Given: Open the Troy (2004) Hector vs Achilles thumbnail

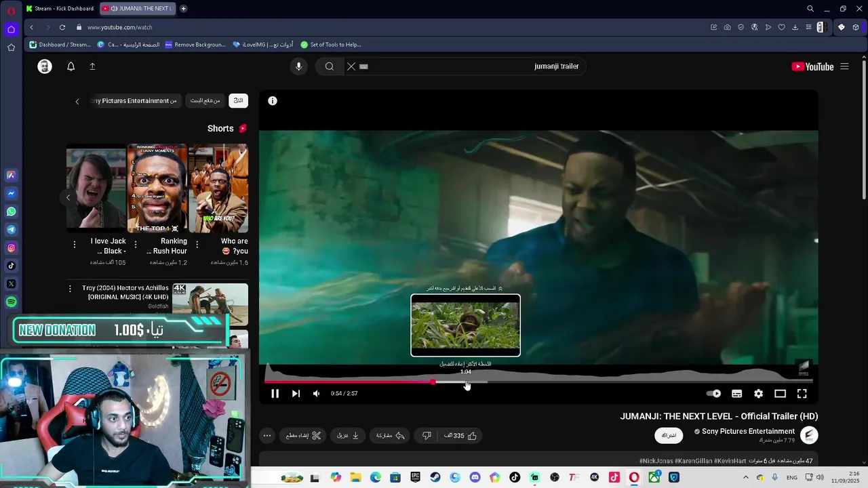Looking at the screenshot, I should coord(210,304).
